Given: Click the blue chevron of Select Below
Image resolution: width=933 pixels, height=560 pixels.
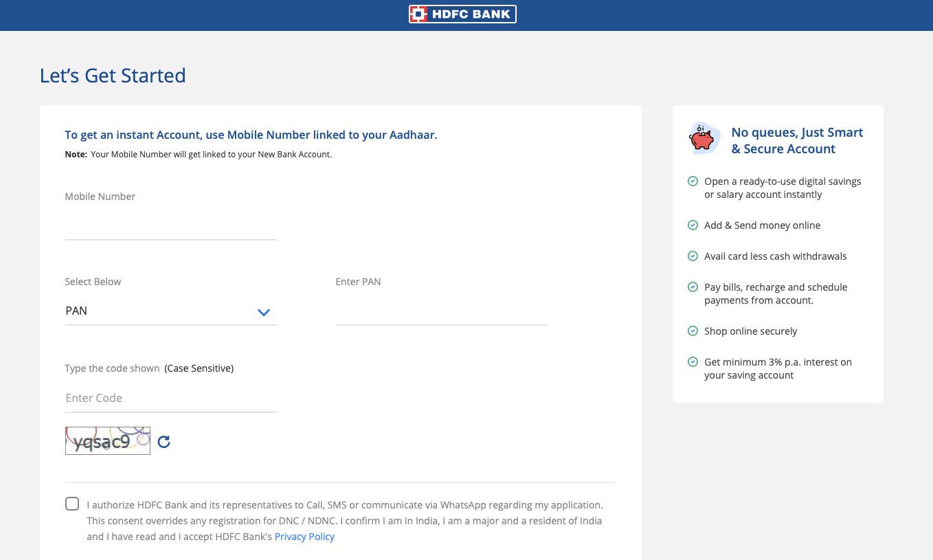Looking at the screenshot, I should [264, 313].
